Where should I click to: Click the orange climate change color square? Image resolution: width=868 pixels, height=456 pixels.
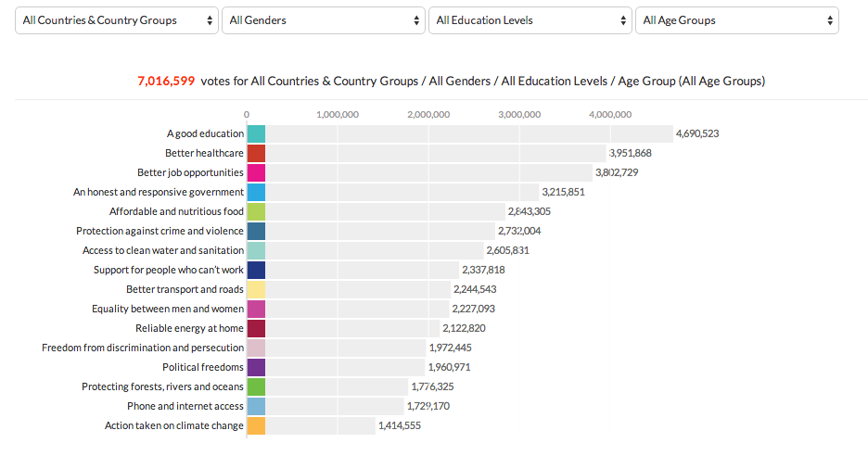[x=257, y=425]
